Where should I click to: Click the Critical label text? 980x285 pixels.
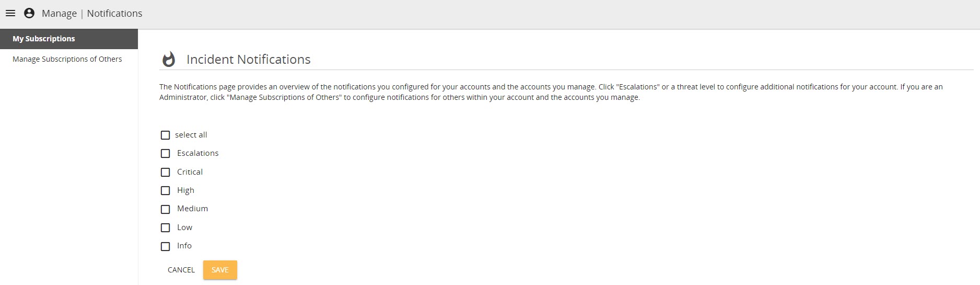(x=190, y=172)
